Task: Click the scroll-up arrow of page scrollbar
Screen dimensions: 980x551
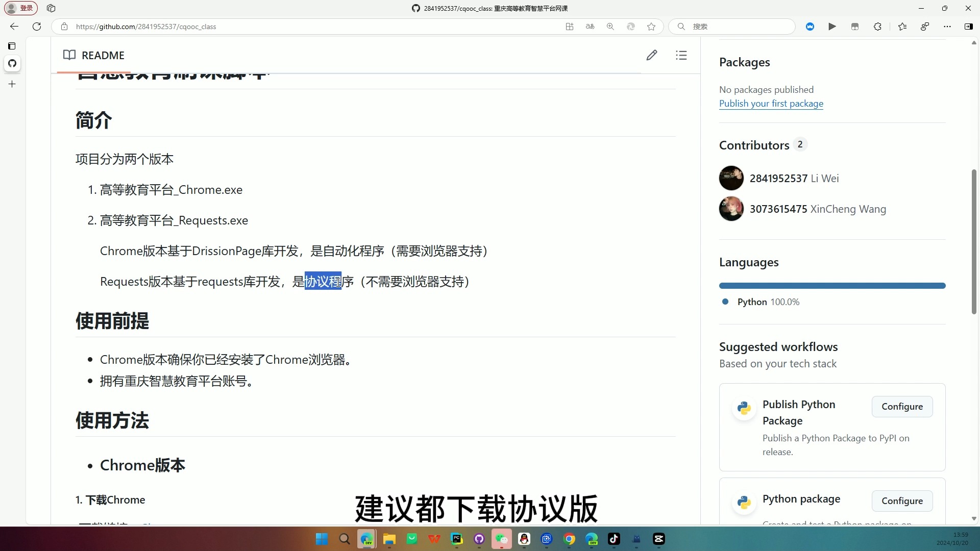Action: (974, 43)
